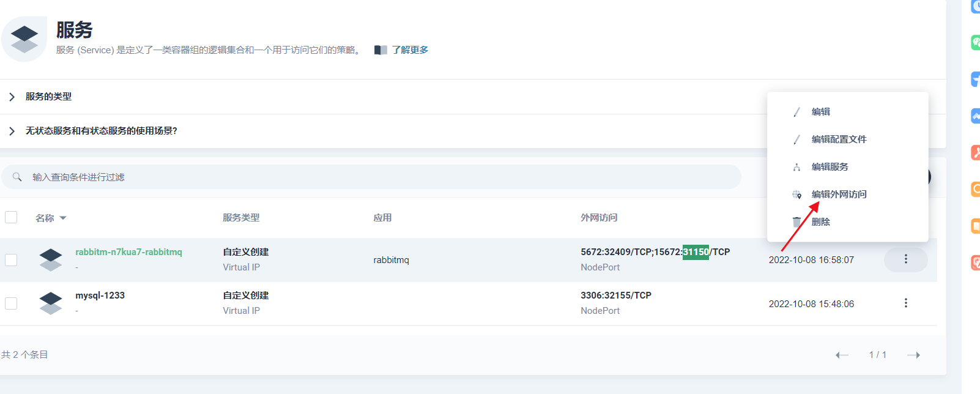Open the 了解更多 link

click(x=410, y=50)
